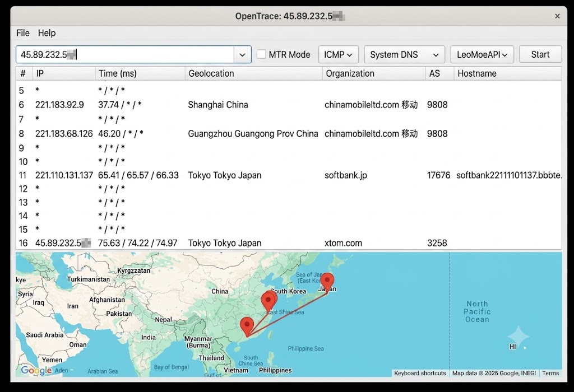Image resolution: width=574 pixels, height=392 pixels.
Task: Open the map Terms link
Action: coord(550,373)
